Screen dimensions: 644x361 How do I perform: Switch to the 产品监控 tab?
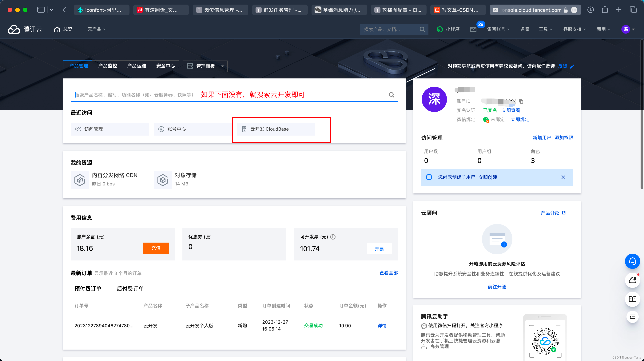pyautogui.click(x=107, y=66)
